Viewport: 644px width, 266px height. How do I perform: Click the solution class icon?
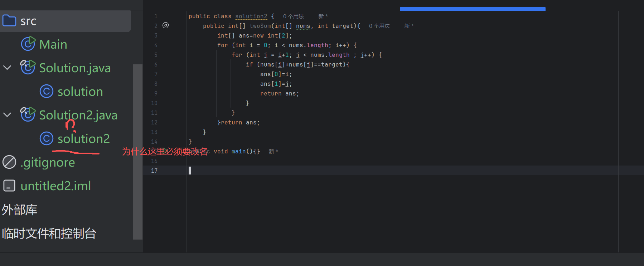coord(47,91)
